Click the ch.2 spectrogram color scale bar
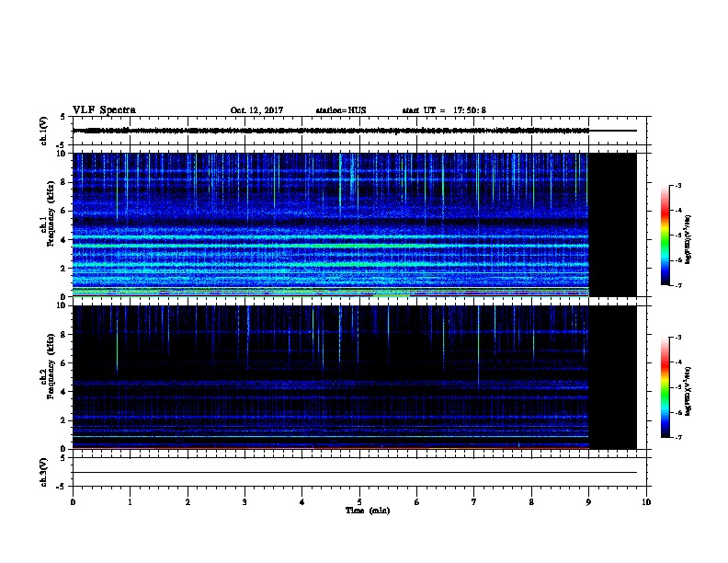The width and height of the screenshot is (728, 563). (x=665, y=387)
